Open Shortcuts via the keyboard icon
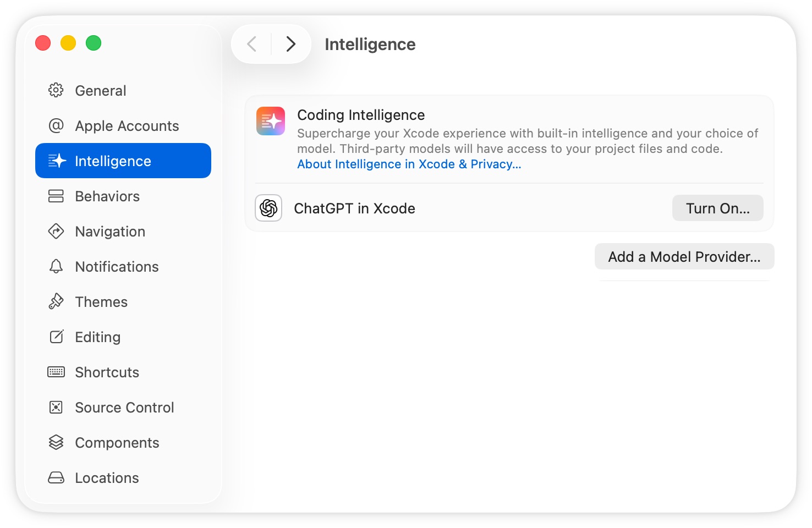The height and width of the screenshot is (528, 812). 56,372
